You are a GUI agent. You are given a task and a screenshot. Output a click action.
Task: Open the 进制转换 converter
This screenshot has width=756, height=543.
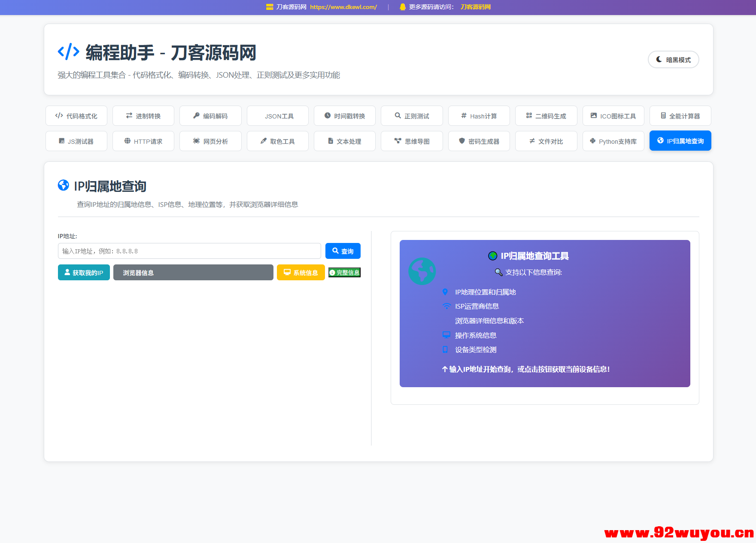(x=143, y=115)
